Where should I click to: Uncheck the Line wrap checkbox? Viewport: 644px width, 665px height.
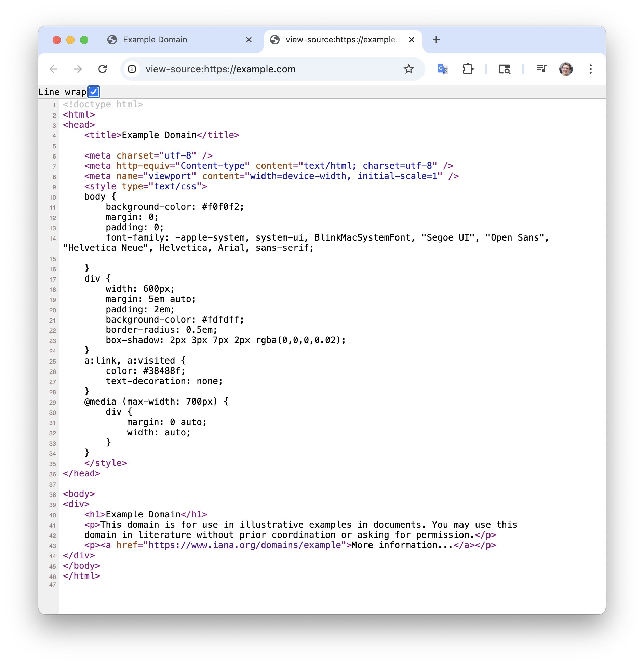(94, 92)
